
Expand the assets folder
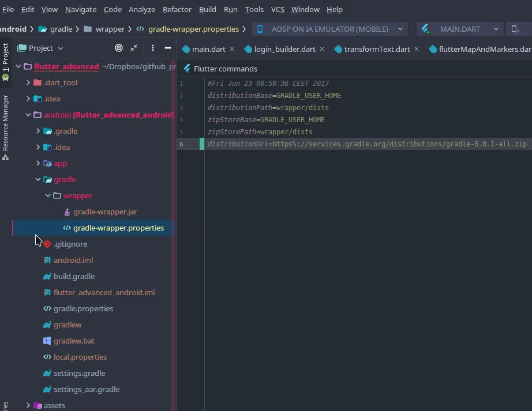28,405
